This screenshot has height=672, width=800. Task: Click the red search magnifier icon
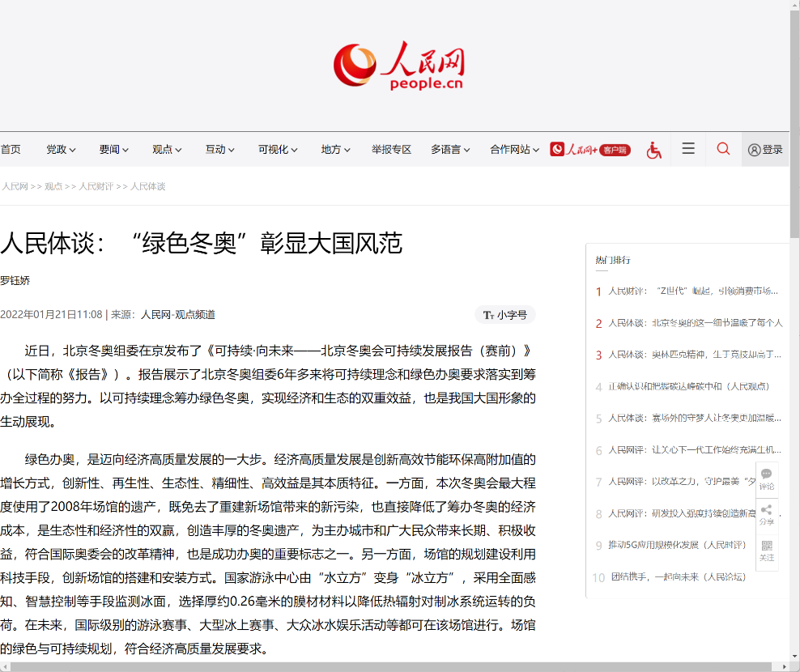point(723,149)
